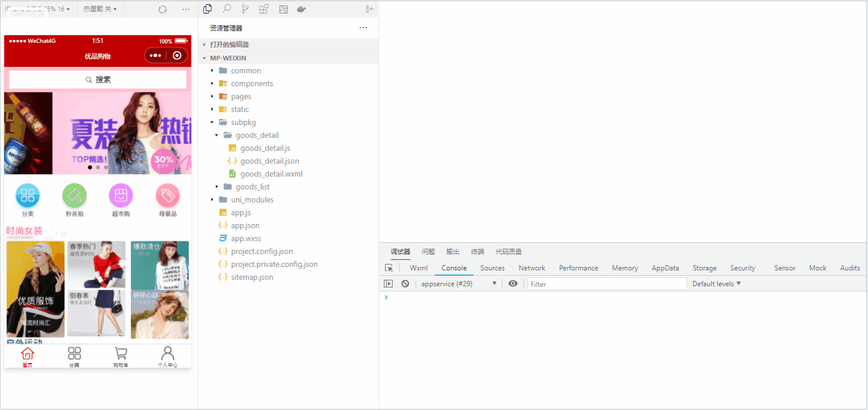Image resolution: width=868 pixels, height=410 pixels.
Task: Open the goods_detail.wxml file
Action: (271, 174)
